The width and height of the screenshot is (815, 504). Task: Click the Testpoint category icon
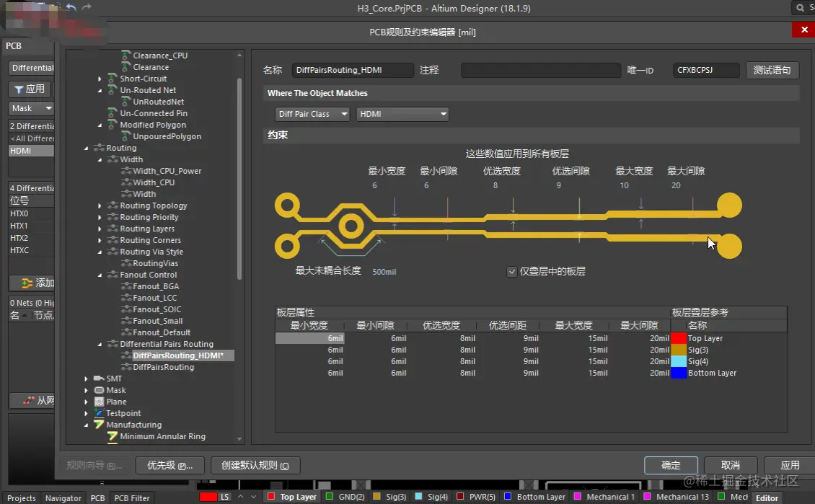99,413
